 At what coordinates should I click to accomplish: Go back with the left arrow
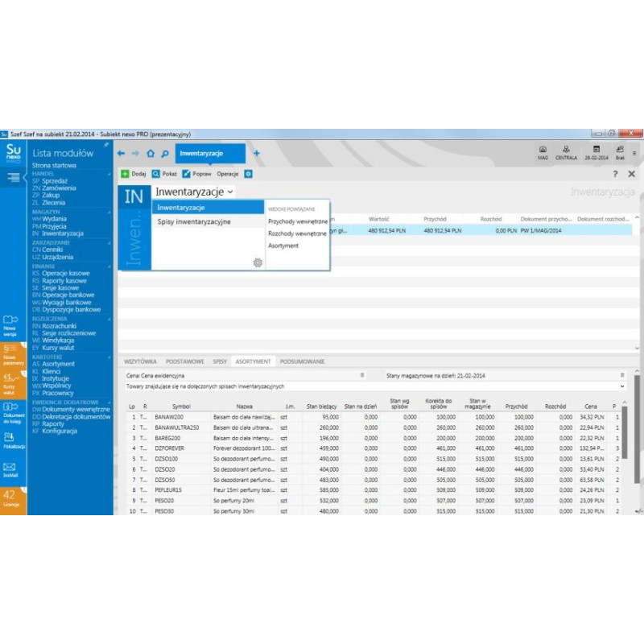[x=122, y=153]
